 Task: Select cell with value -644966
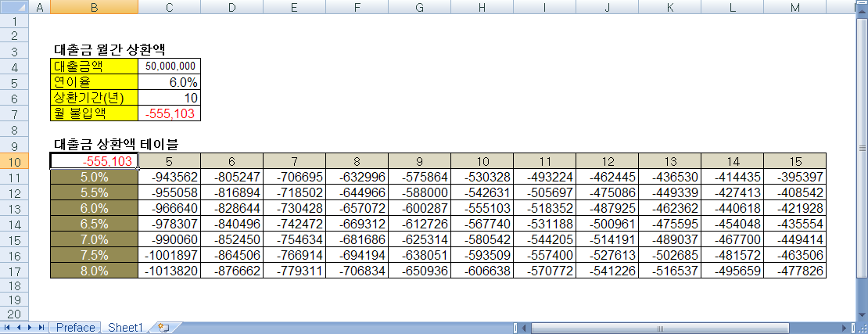pos(357,192)
